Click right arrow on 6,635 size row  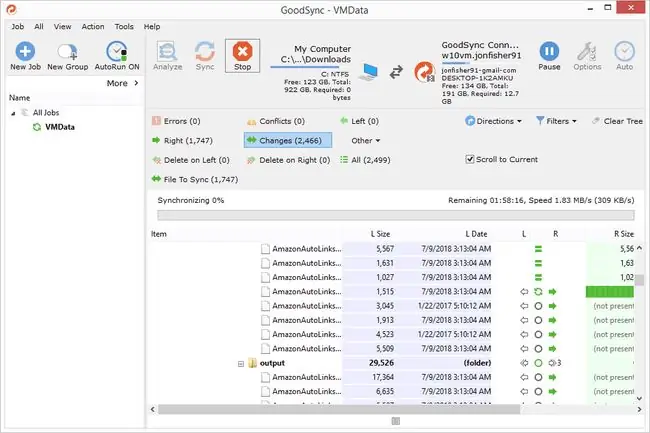tap(552, 392)
